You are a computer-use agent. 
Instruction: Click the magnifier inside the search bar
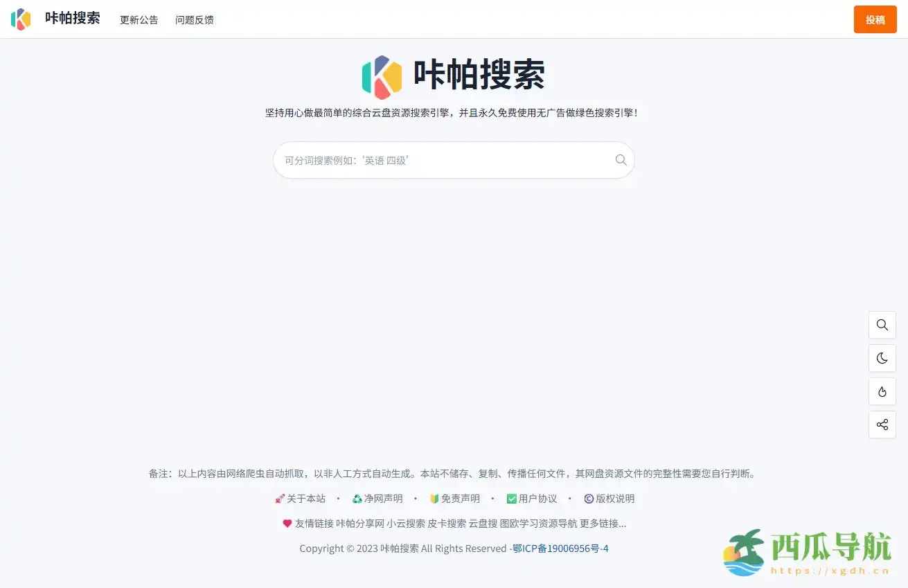621,159
